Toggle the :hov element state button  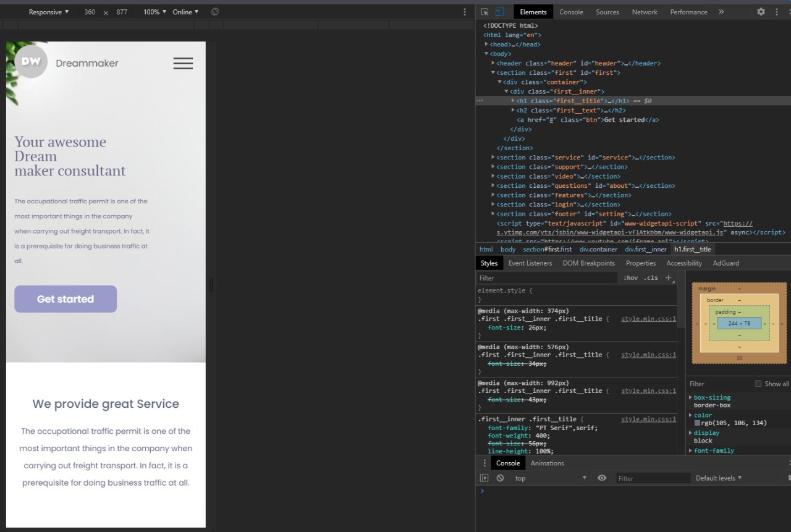tap(630, 278)
